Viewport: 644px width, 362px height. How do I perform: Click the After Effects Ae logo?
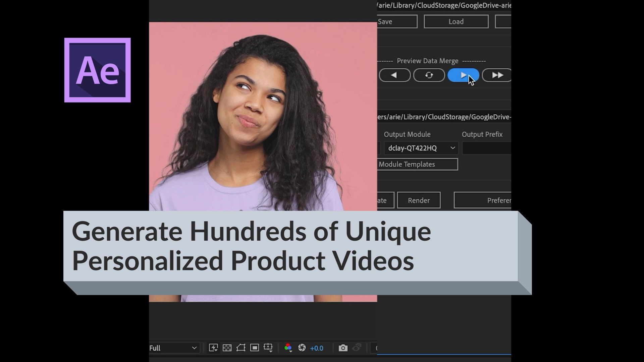(97, 70)
